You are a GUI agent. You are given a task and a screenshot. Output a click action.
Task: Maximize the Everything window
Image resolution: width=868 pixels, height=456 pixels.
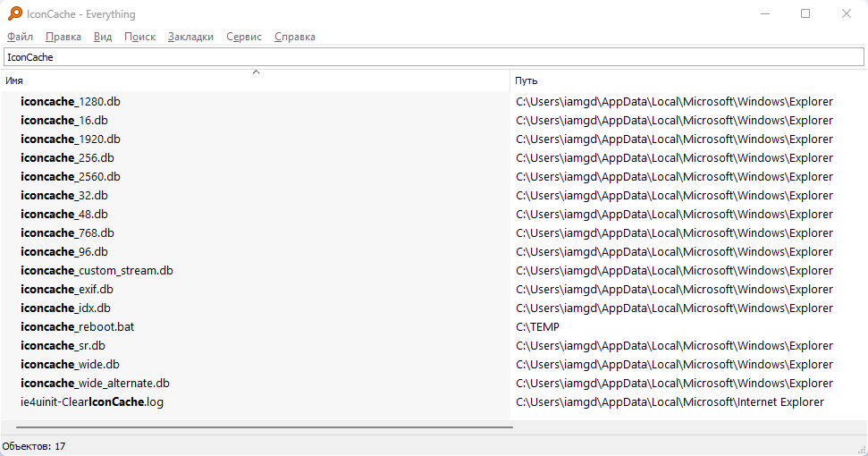tap(805, 13)
